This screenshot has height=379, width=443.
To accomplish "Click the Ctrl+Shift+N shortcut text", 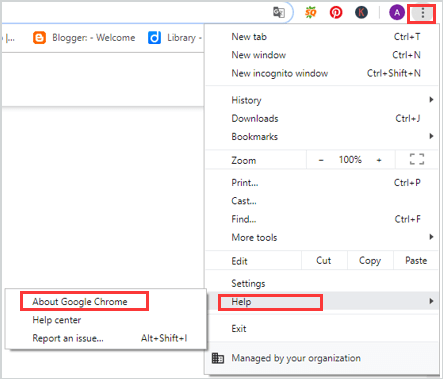I will click(394, 73).
